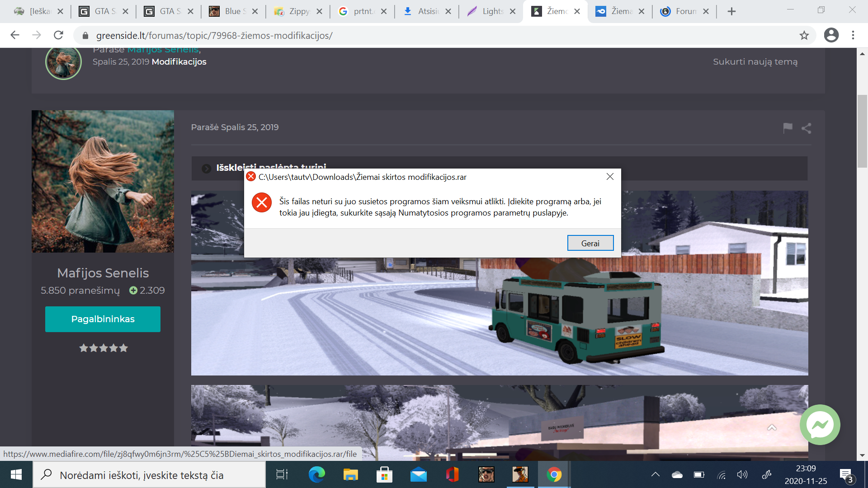Open Chrome profile avatar menu
868x488 pixels.
[831, 35]
